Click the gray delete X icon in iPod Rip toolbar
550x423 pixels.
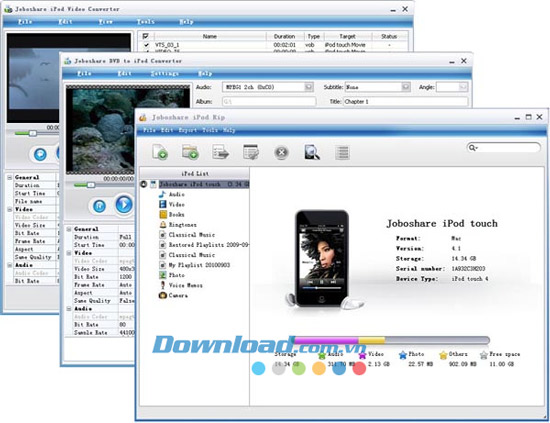281,153
